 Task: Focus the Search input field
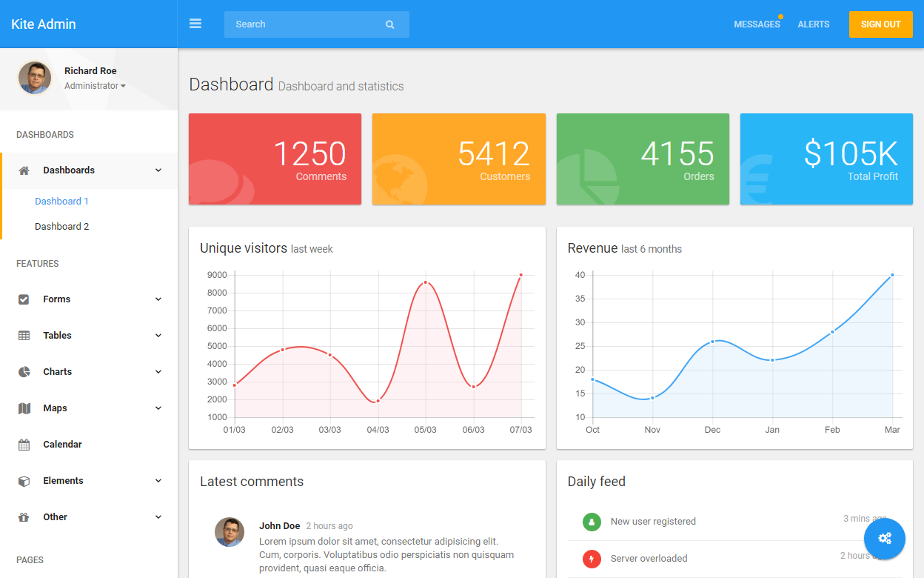(317, 24)
